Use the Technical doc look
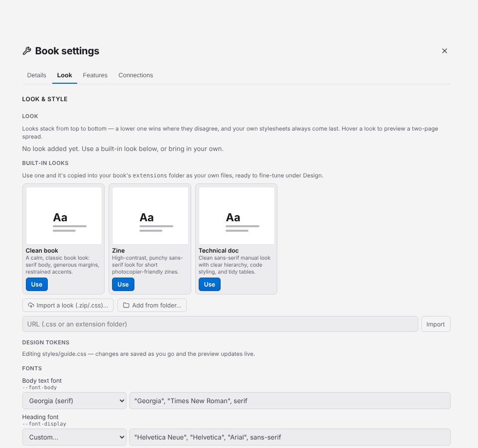478x448 pixels. pos(210,284)
